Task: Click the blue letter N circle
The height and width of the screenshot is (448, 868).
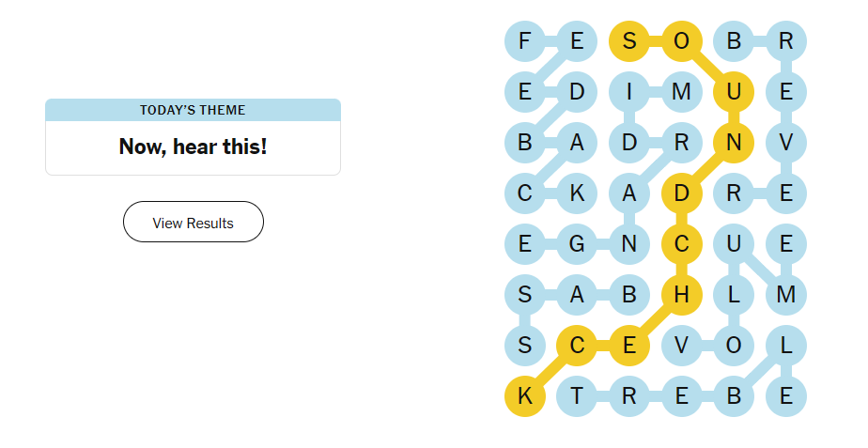Action: coord(629,244)
